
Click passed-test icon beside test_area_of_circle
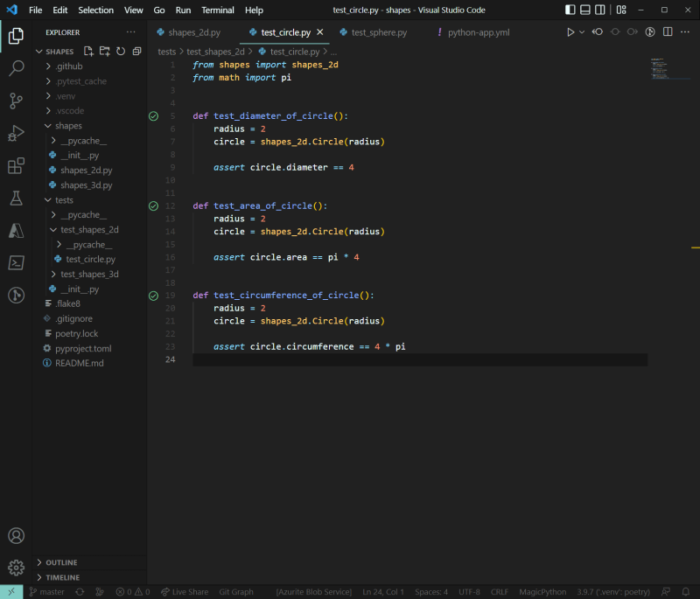coord(153,206)
